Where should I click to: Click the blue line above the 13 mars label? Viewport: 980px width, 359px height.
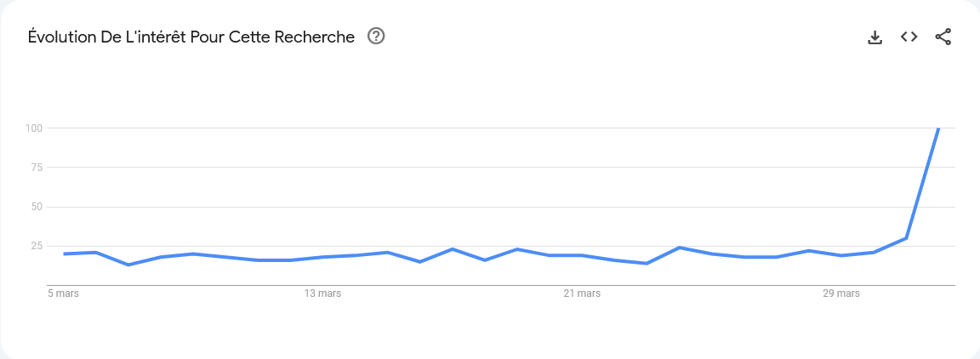pos(323,257)
